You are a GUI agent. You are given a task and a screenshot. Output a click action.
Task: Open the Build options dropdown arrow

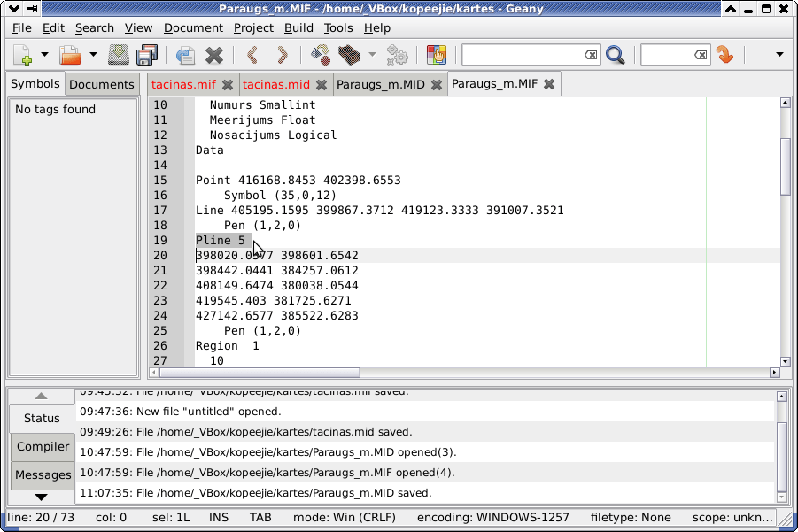point(373,54)
